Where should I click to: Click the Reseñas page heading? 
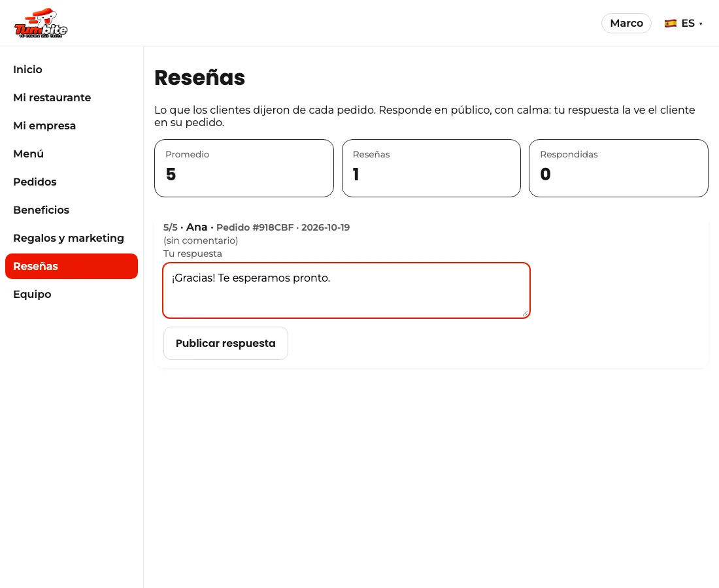[x=200, y=78]
